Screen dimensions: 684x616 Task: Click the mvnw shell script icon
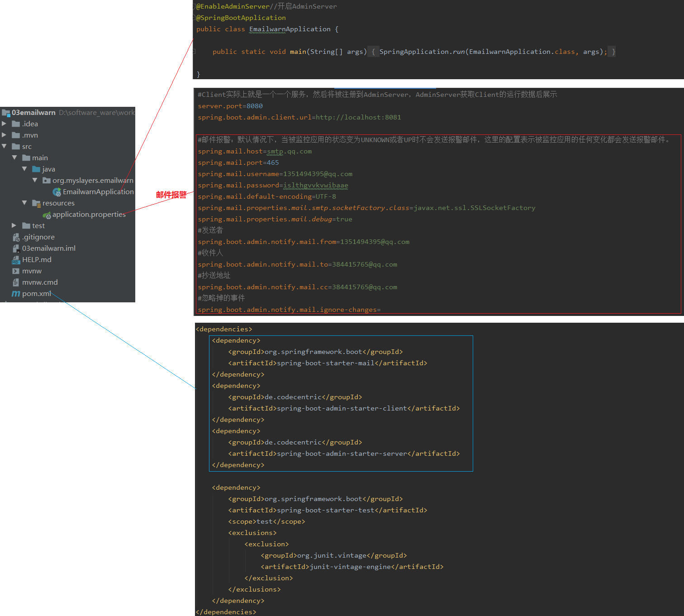click(x=16, y=271)
